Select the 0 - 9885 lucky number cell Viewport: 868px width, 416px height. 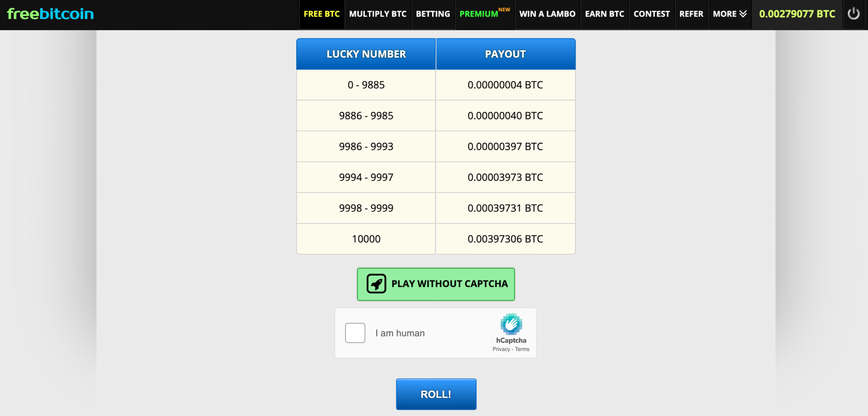point(366,85)
